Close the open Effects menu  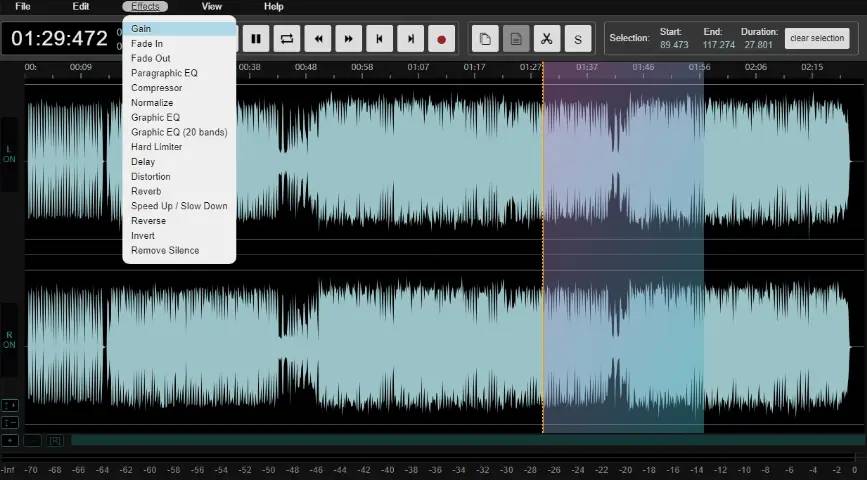pos(145,7)
